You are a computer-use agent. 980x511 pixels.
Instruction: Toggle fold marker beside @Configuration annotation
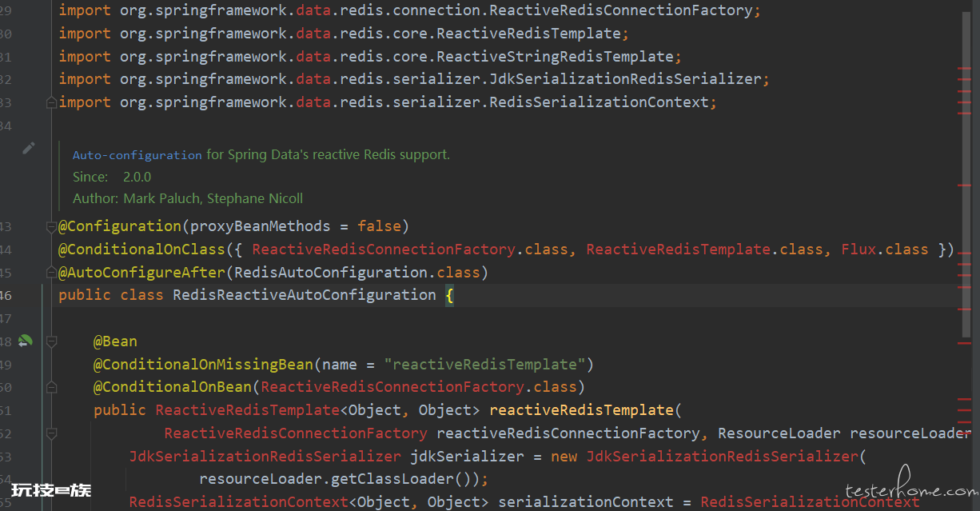click(x=51, y=226)
